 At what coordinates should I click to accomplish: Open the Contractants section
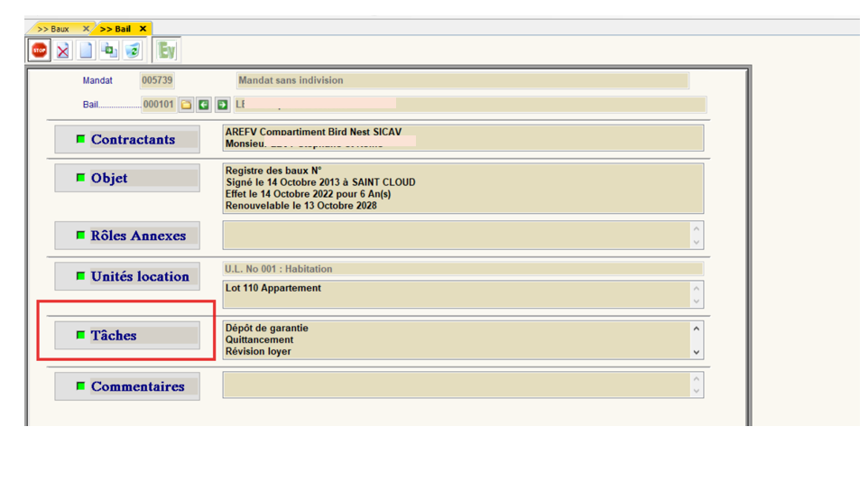click(127, 140)
